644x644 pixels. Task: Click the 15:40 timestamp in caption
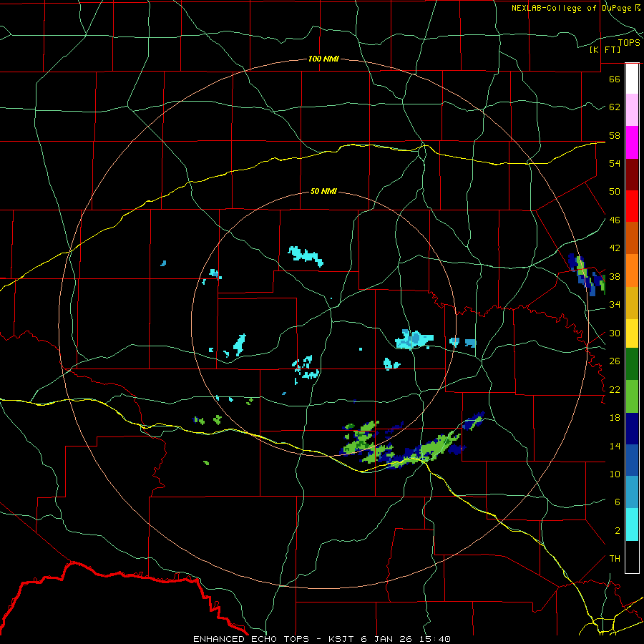(x=435, y=639)
